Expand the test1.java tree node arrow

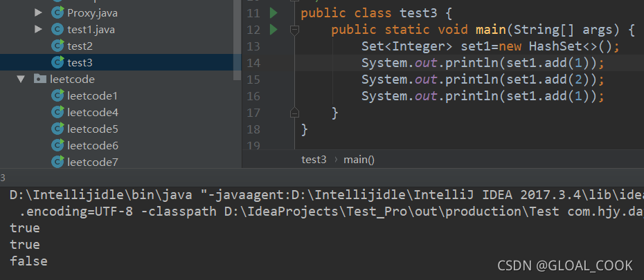tap(38, 29)
